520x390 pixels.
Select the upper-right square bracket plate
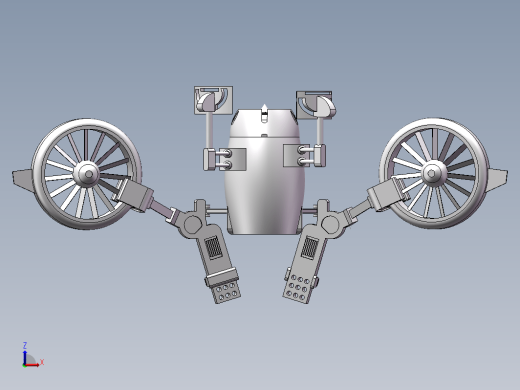tap(314, 105)
